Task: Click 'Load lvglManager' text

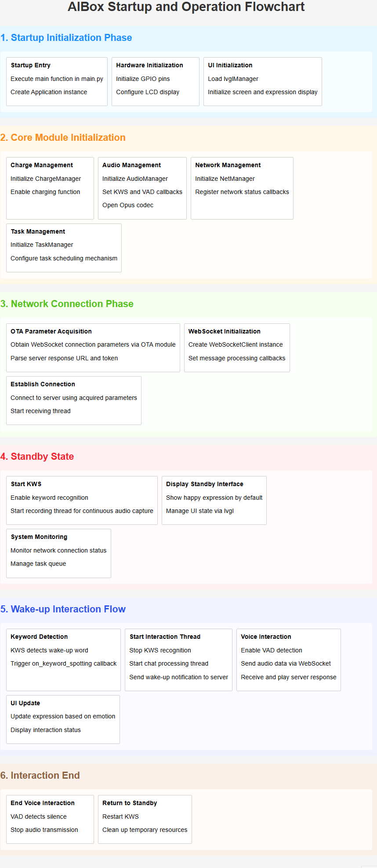Action: [233, 79]
